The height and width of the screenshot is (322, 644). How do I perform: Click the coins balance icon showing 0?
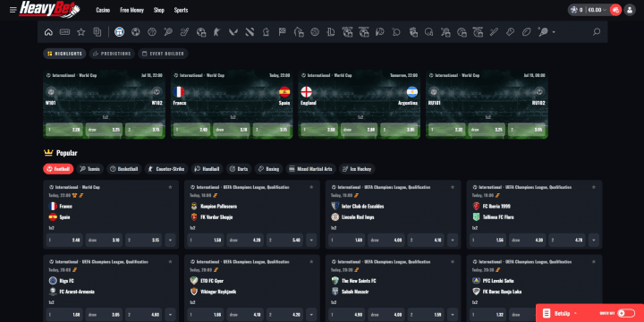[573, 10]
